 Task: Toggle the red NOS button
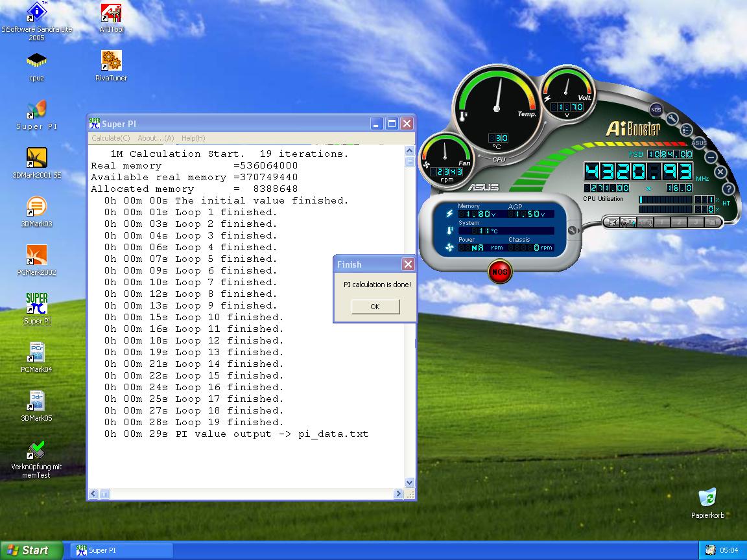tap(499, 272)
